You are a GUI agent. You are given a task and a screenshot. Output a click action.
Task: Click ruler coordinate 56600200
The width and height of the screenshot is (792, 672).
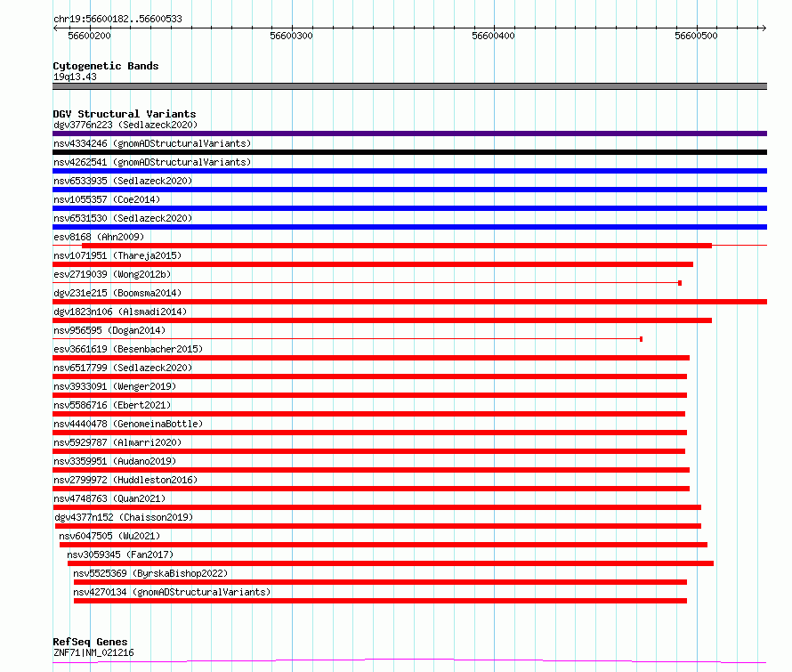pyautogui.click(x=89, y=36)
